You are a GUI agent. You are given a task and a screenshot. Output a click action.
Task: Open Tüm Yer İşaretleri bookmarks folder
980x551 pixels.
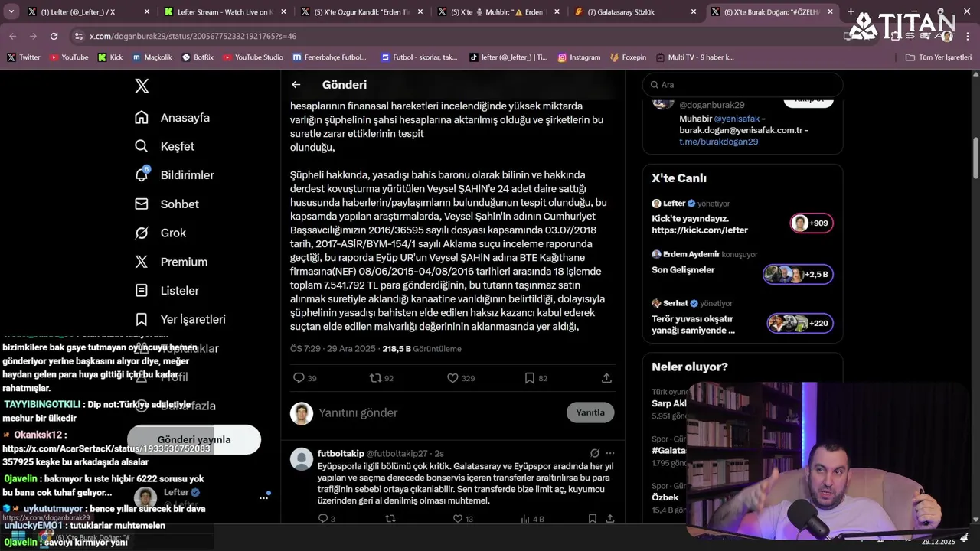[x=938, y=57]
